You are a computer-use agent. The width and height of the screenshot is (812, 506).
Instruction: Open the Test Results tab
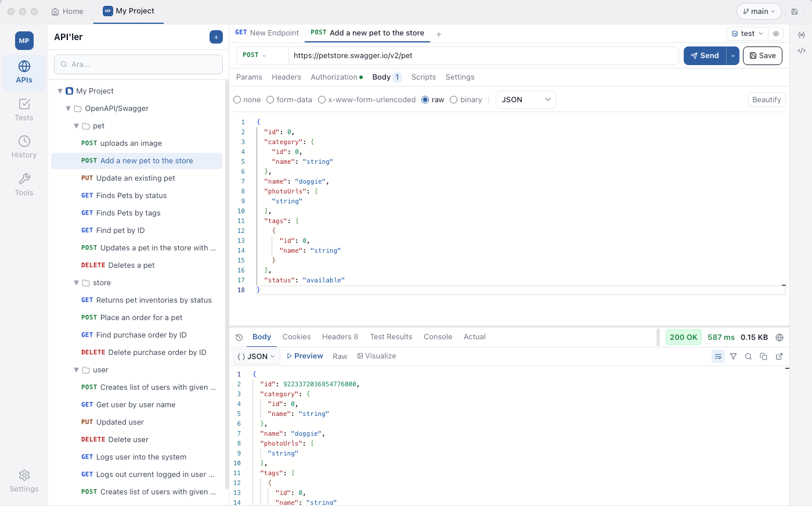click(x=391, y=337)
